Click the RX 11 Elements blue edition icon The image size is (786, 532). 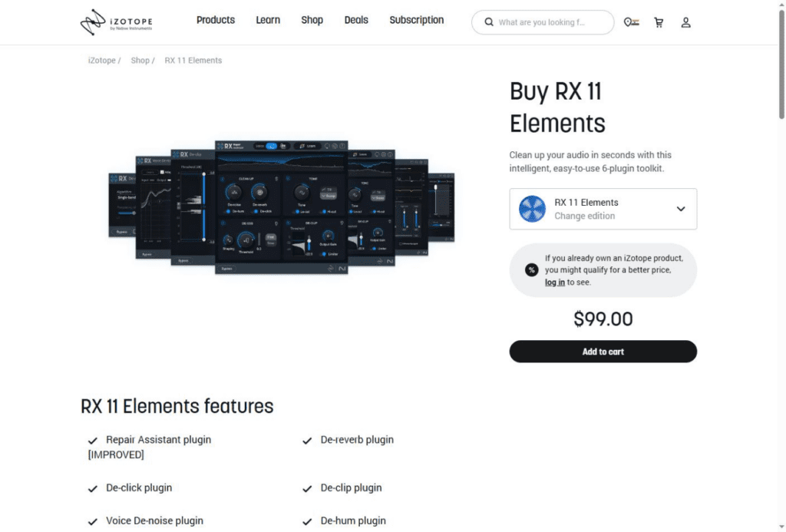(532, 209)
